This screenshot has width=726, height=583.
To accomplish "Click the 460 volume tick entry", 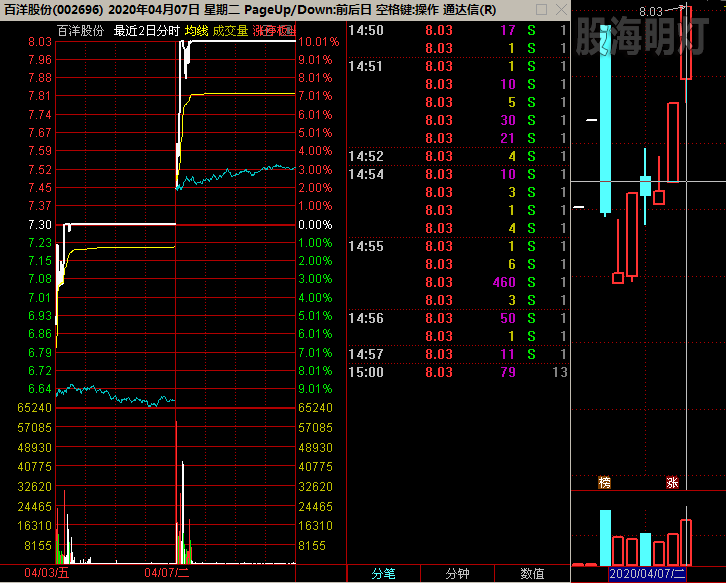I will click(x=504, y=282).
